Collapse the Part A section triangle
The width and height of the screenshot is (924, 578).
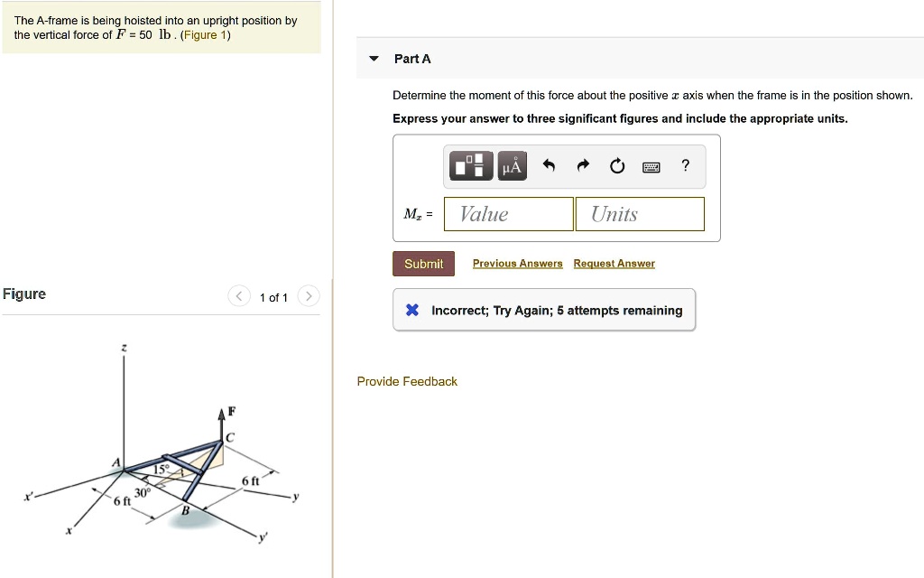coord(374,57)
